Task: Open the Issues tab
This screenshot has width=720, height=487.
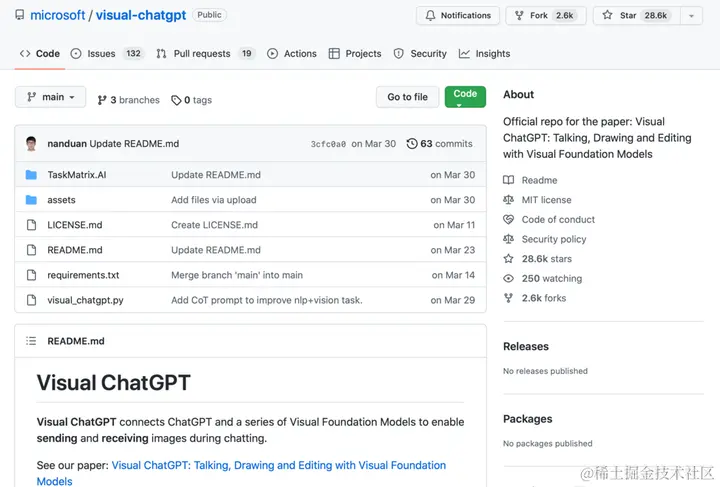Action: 107,54
